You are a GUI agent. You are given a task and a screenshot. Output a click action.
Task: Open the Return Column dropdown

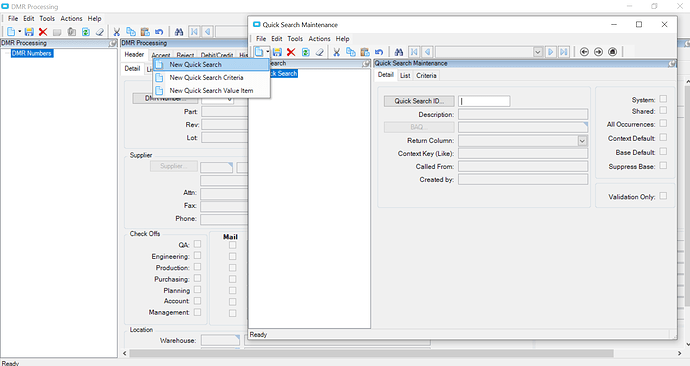pyautogui.click(x=582, y=141)
